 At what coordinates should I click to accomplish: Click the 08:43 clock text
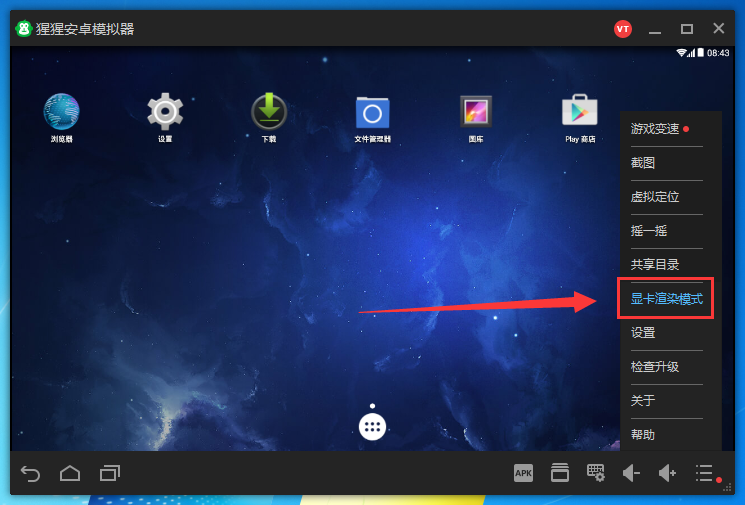(718, 53)
